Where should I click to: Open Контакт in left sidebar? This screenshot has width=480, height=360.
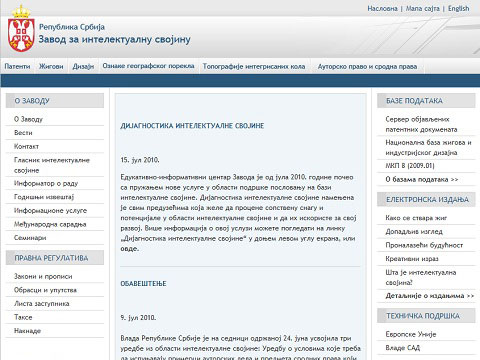tap(26, 146)
